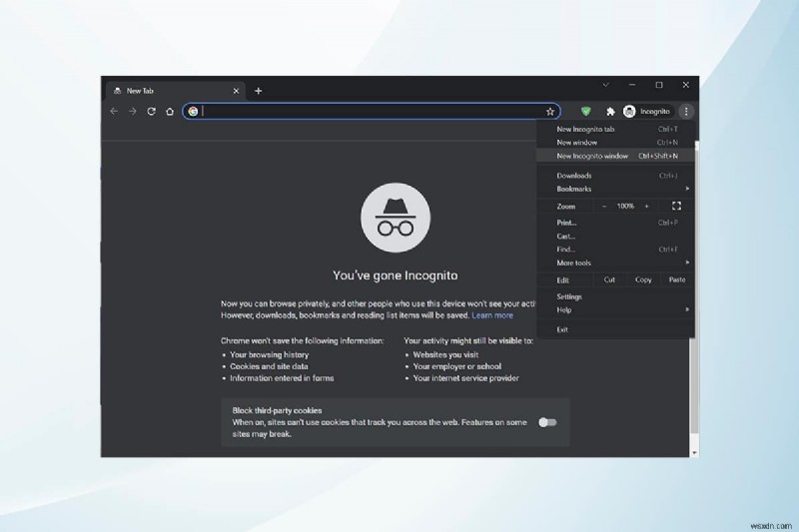
Task: Select Cast... from menu
Action: (615, 237)
